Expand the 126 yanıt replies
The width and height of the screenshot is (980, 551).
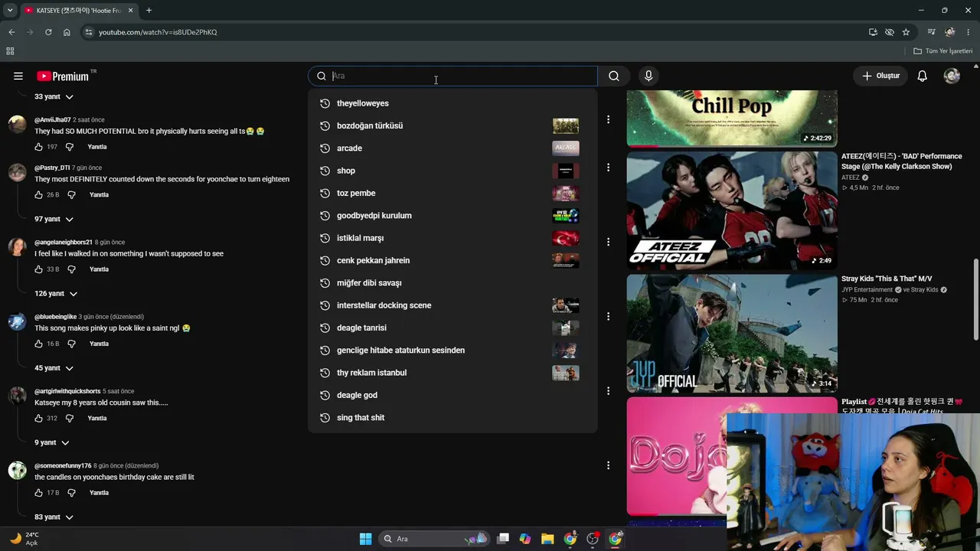(56, 294)
